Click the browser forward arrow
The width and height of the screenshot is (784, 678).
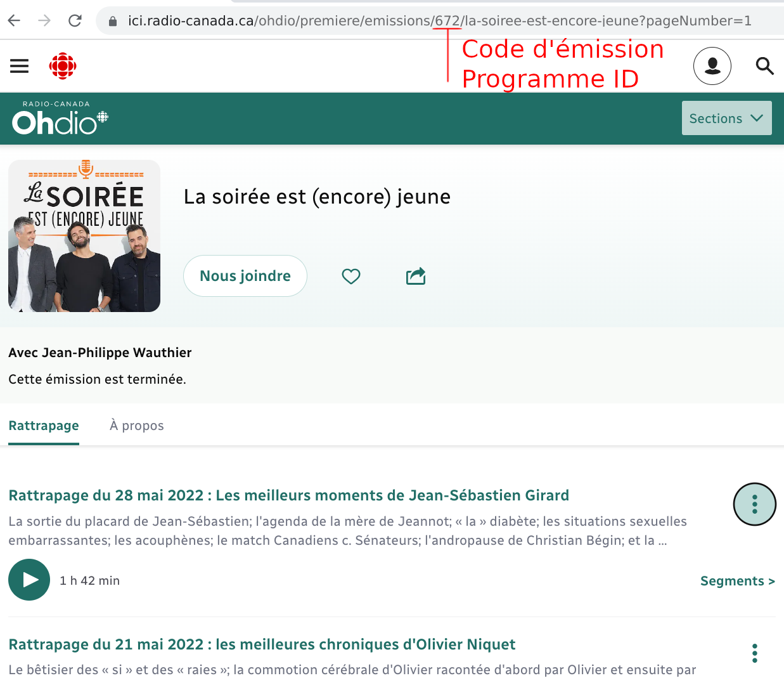pyautogui.click(x=44, y=21)
